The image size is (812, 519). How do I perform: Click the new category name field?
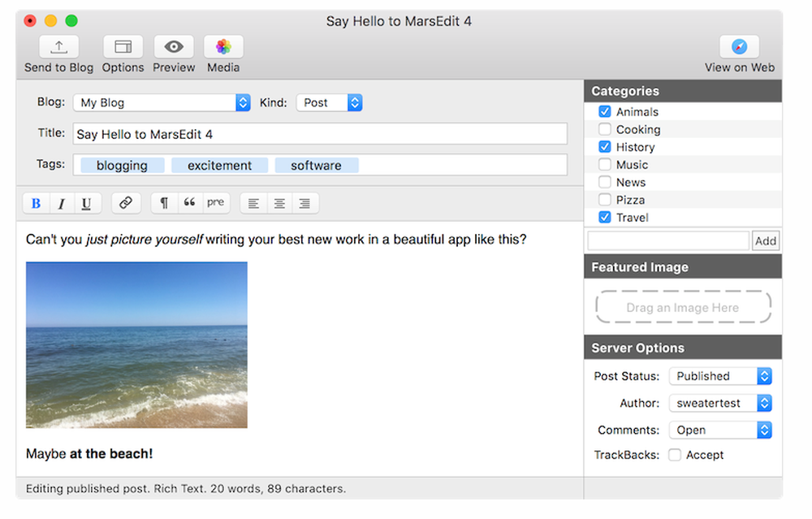(668, 241)
